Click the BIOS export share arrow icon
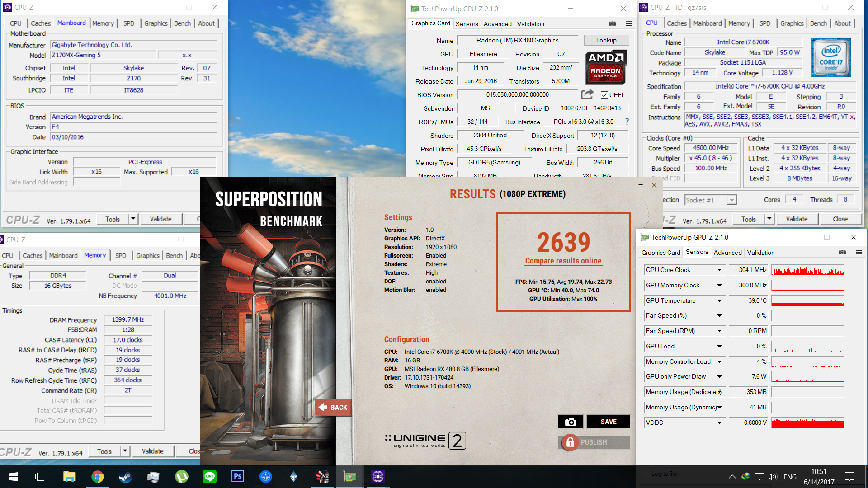This screenshot has height=488, width=868. [x=587, y=94]
